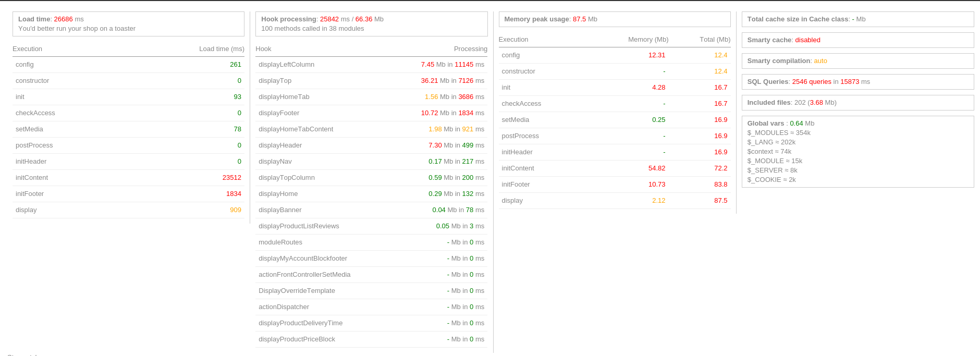Viewport: 980px width, 356px height.
Task: Click the Smarty compilation auto box
Action: (x=857, y=61)
